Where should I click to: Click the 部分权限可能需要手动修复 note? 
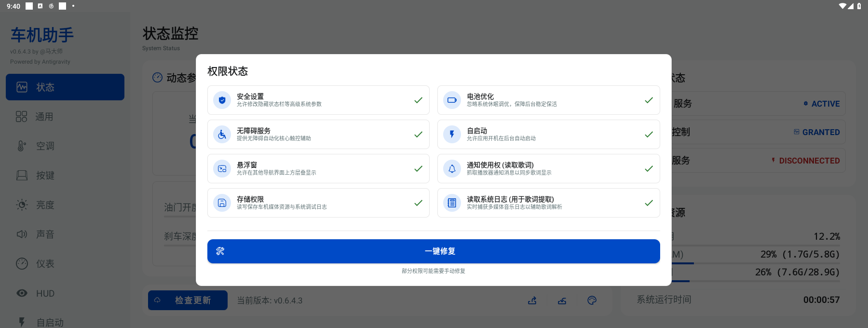[434, 271]
